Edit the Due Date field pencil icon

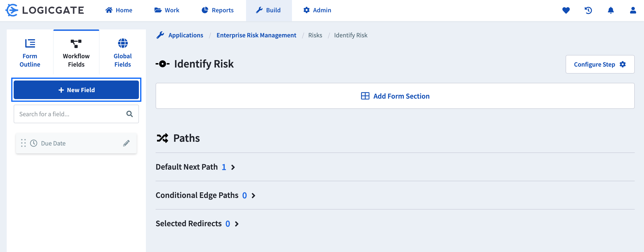[126, 143]
